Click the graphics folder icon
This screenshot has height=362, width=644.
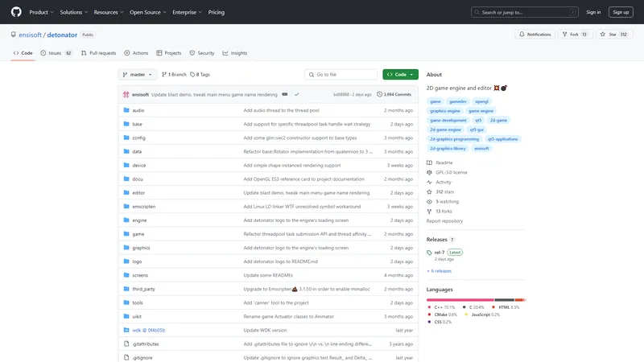coord(126,248)
